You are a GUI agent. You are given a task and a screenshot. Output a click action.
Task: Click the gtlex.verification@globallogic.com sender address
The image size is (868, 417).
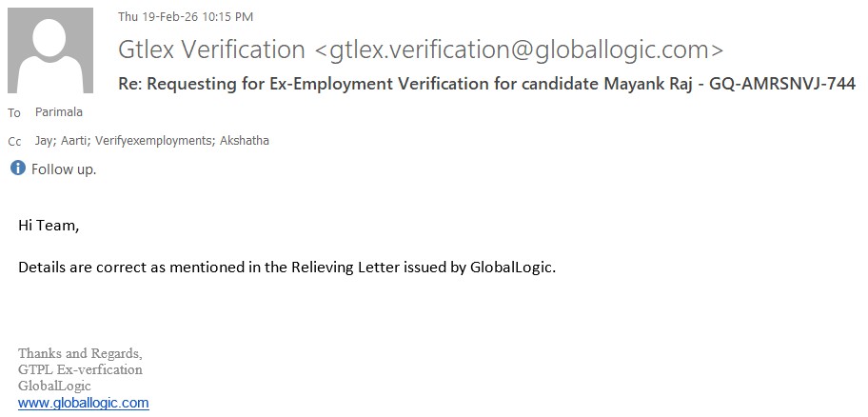[x=518, y=50]
